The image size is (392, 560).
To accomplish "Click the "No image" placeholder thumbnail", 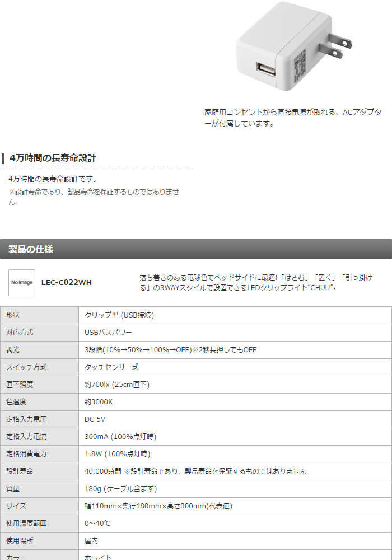I will (x=21, y=282).
